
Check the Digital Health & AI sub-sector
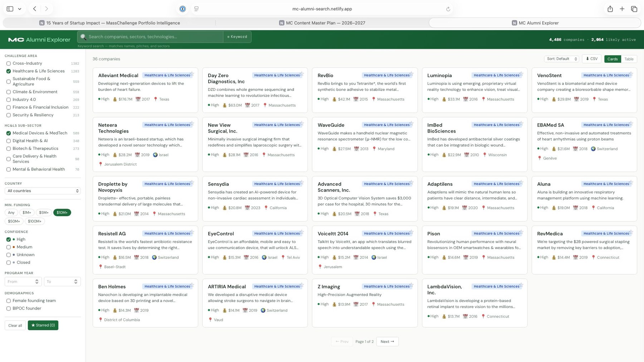(9, 141)
